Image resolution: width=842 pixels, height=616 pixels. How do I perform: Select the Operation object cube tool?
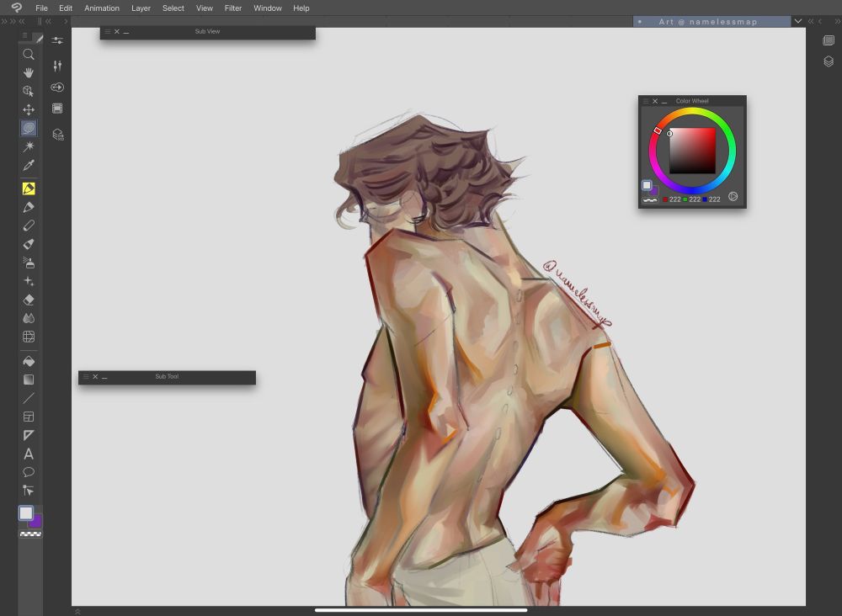(29, 91)
